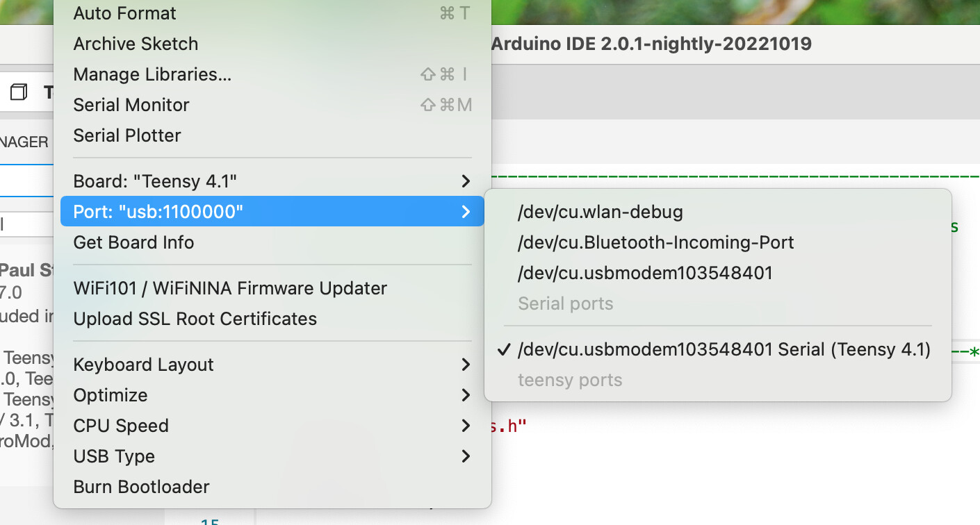Screen dimensions: 980x525
Task: Click the highlighted Port "usb:1100000" item
Action: [158, 212]
